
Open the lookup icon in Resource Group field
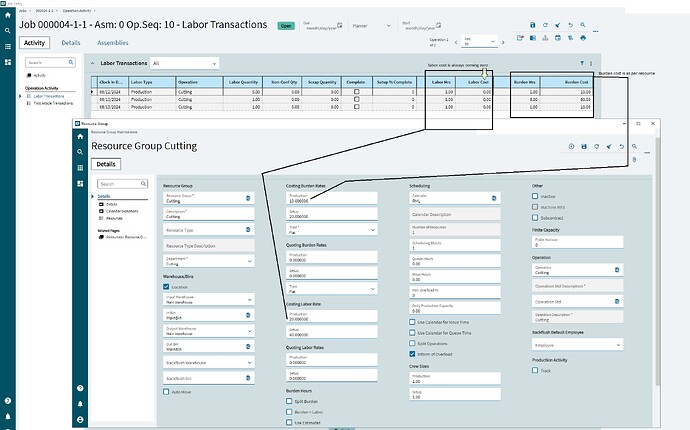(x=248, y=198)
